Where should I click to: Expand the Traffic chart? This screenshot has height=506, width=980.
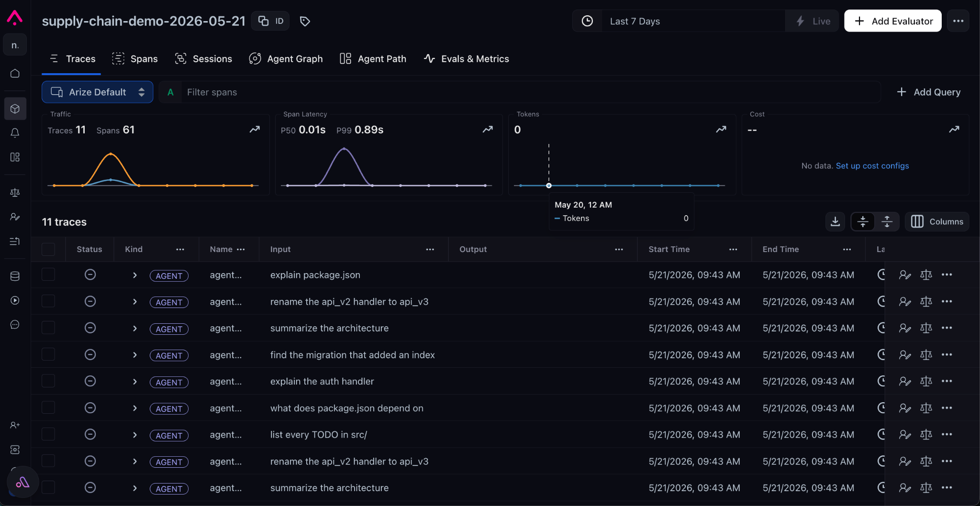(255, 129)
